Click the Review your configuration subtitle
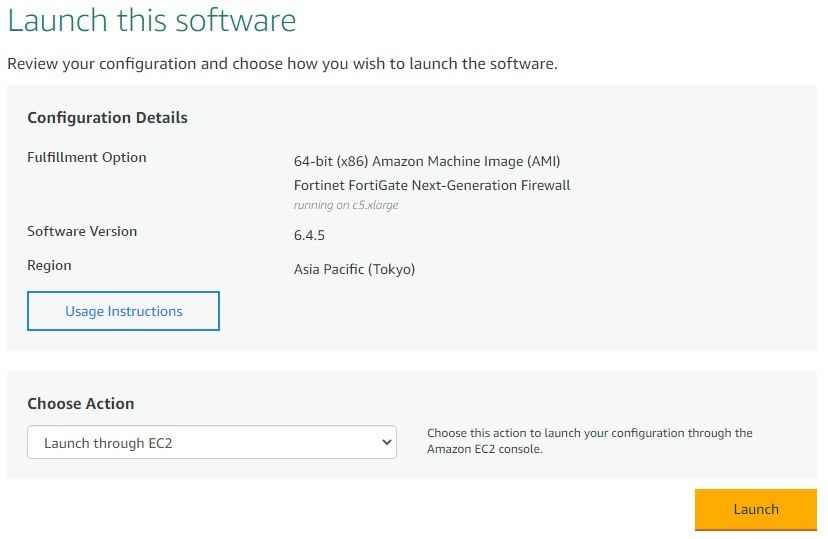 coord(283,63)
